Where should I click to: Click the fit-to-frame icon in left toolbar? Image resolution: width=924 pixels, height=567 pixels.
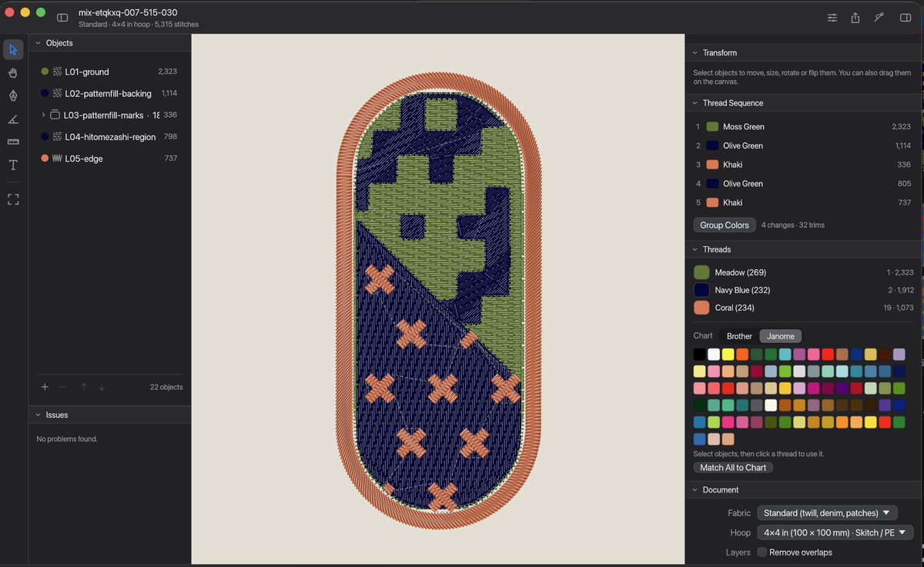(x=13, y=199)
